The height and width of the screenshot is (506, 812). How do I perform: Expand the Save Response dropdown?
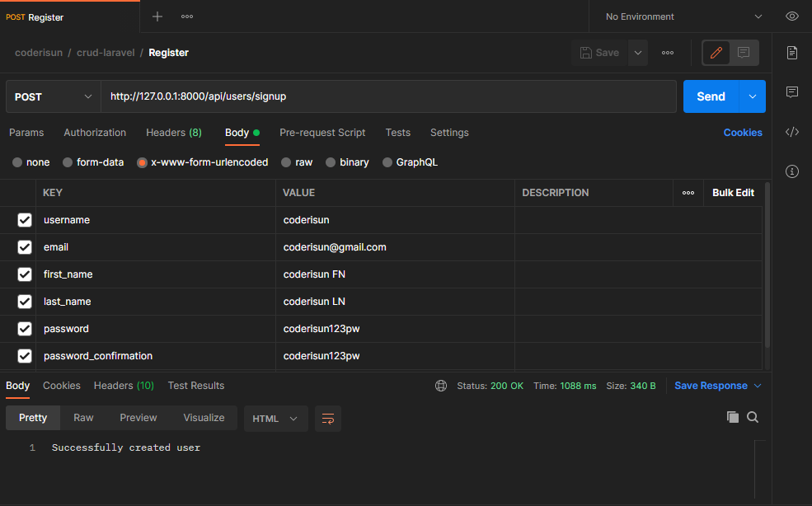tap(758, 386)
